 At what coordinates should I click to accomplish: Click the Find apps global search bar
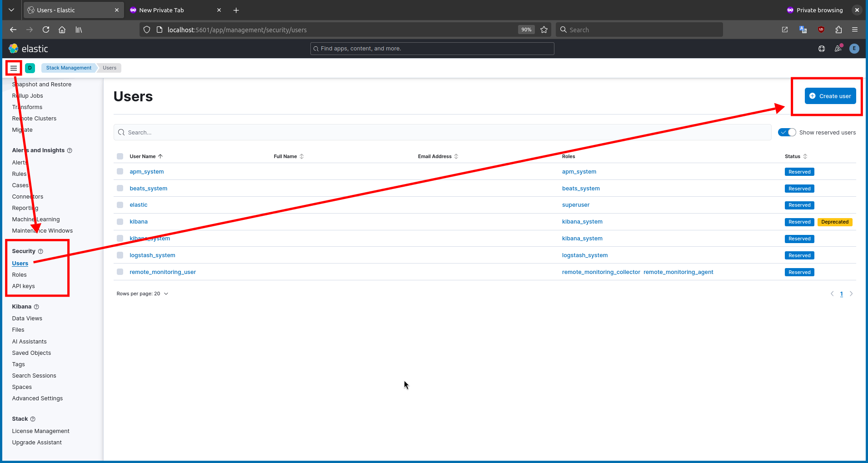coord(432,49)
